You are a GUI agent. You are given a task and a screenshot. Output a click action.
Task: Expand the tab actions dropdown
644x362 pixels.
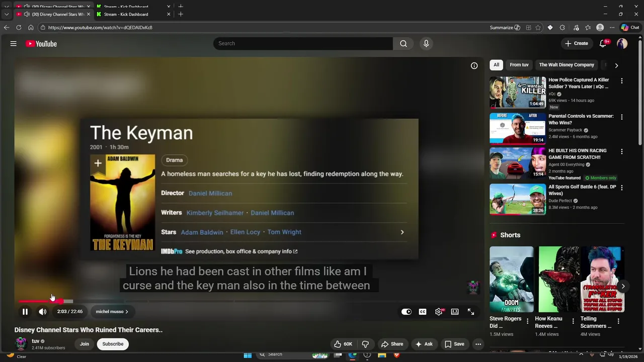(6, 14)
